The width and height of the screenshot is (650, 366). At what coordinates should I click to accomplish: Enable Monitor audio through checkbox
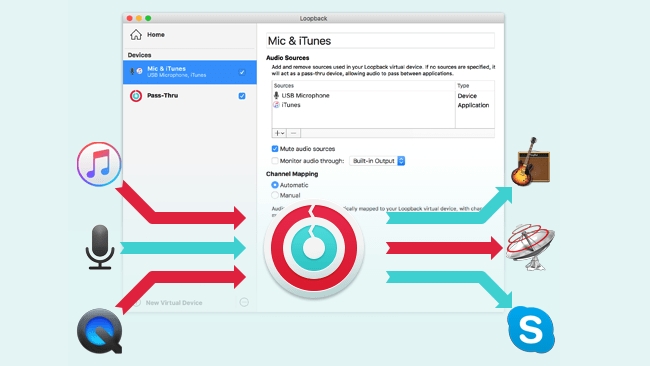click(x=275, y=161)
